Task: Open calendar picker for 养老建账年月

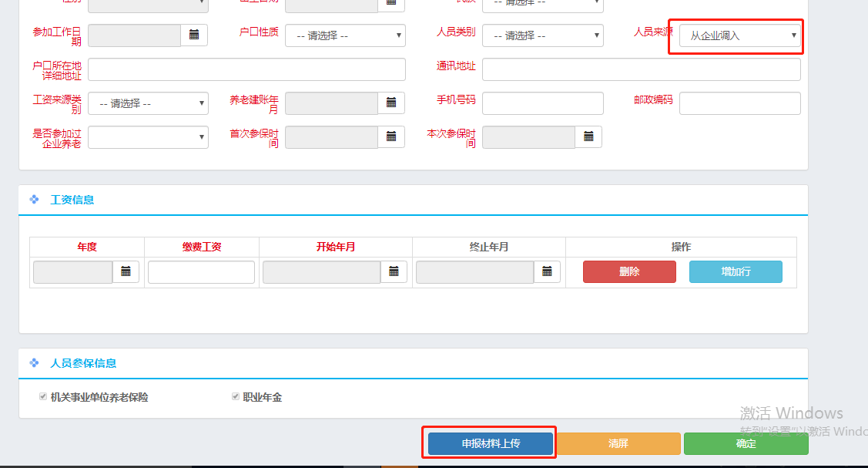Action: click(391, 103)
